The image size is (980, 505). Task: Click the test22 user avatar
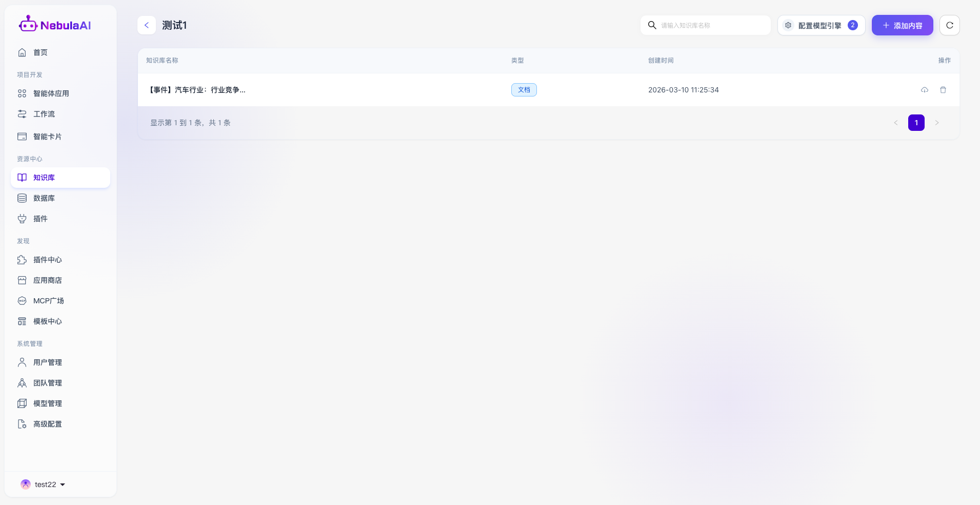(25, 484)
